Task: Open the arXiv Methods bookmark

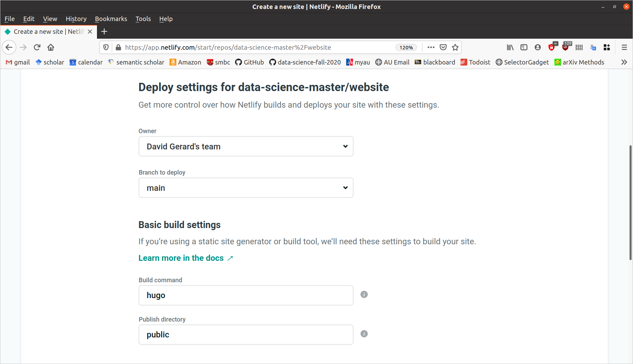Action: pyautogui.click(x=579, y=62)
